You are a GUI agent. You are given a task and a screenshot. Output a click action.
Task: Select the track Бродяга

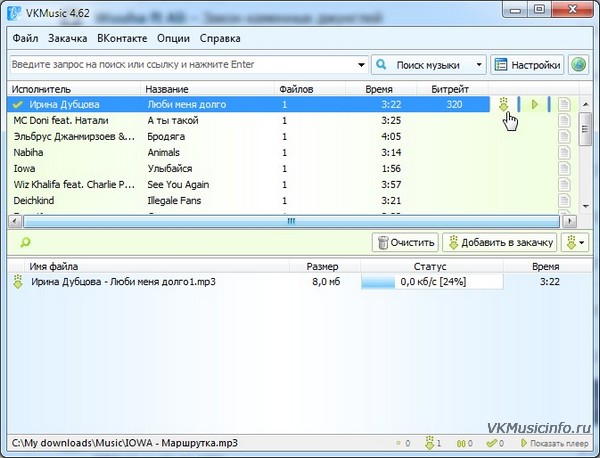pyautogui.click(x=166, y=137)
